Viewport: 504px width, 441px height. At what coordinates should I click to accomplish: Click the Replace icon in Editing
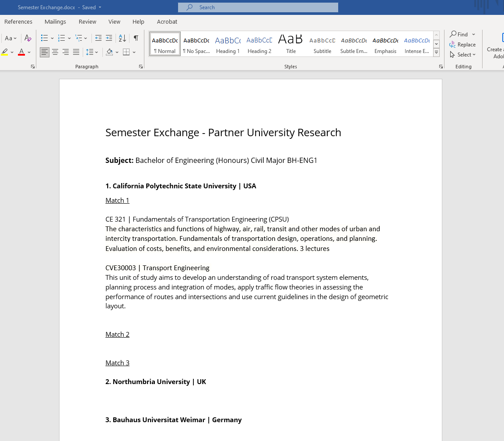point(462,45)
